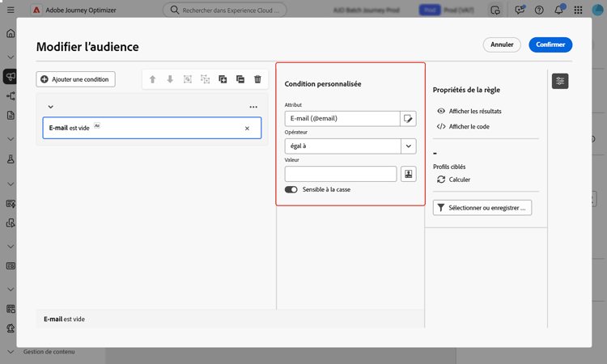607x364 pixels.
Task: Click the delete trash icon
Action: (257, 79)
